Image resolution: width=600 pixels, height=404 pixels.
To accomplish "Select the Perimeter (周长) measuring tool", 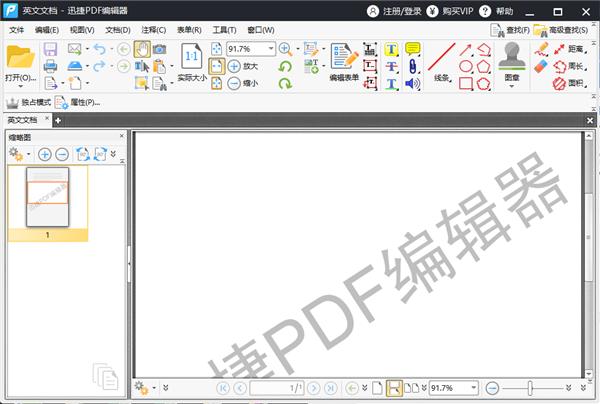I will point(569,66).
